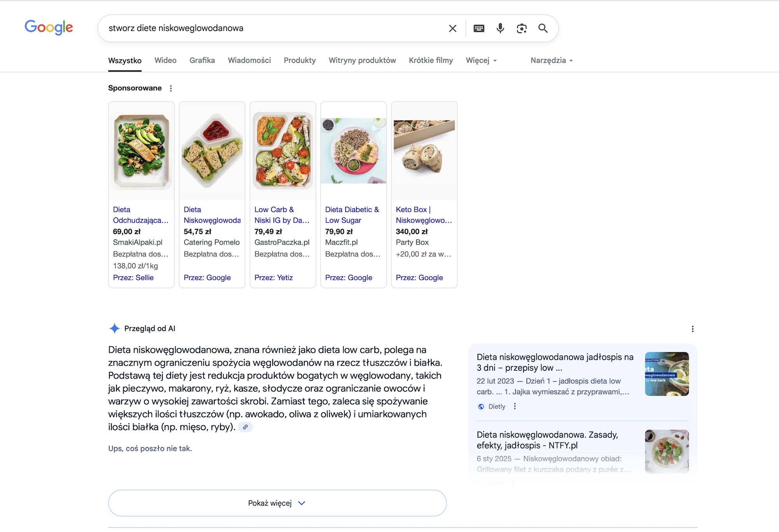Switch to the Grafika tab

point(202,60)
